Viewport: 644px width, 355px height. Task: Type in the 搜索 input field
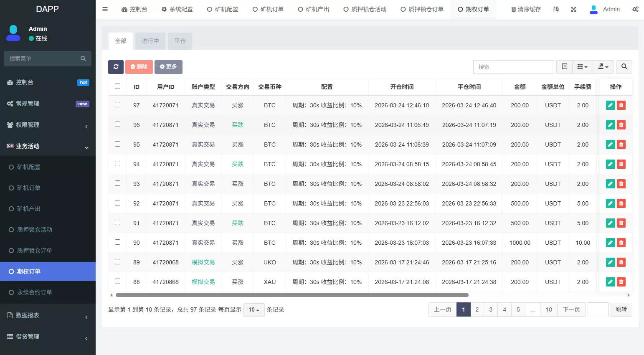click(513, 67)
